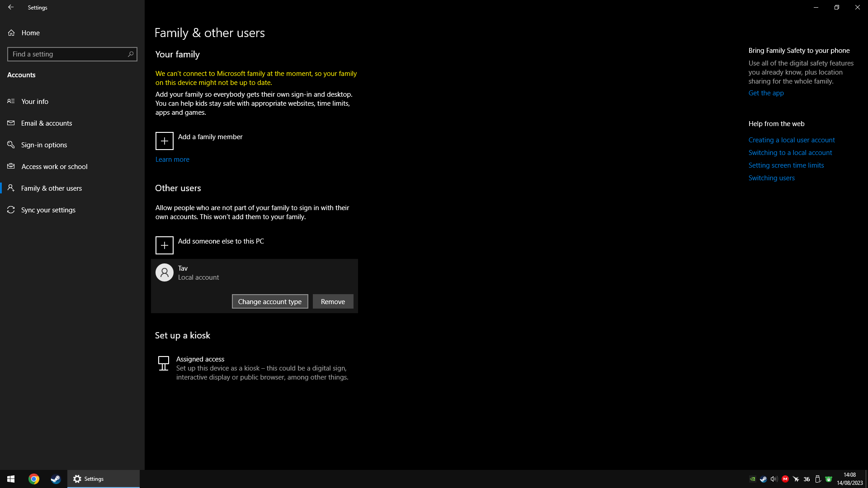This screenshot has height=488, width=868.
Task: Click the plus icon for Add a family member
Action: coord(164,141)
